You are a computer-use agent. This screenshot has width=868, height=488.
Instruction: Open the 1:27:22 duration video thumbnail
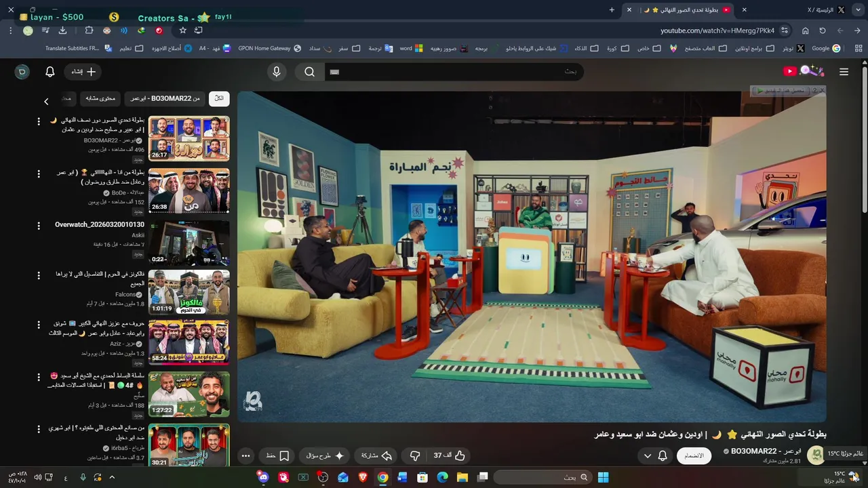[x=189, y=394]
